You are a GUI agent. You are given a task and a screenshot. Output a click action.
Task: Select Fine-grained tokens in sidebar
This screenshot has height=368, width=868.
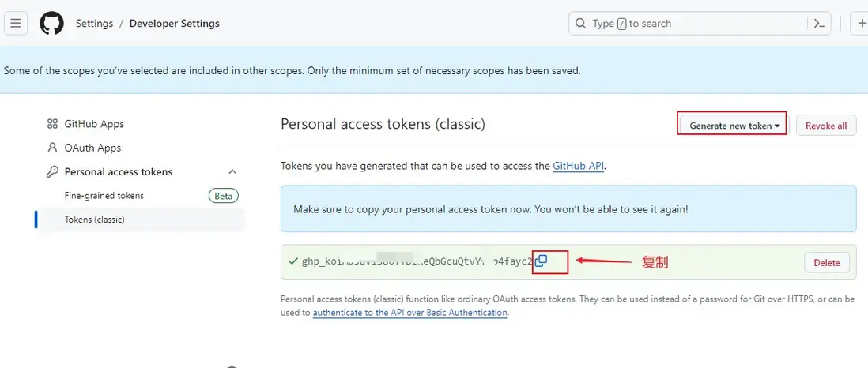pyautogui.click(x=104, y=196)
